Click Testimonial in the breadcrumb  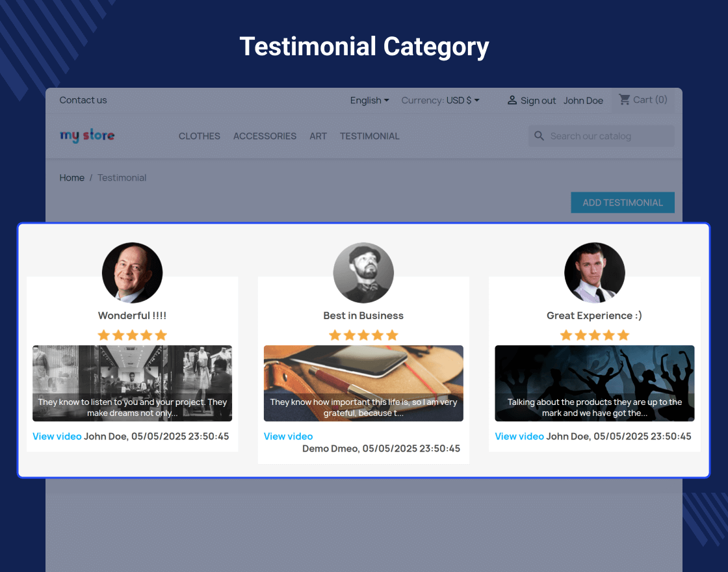[x=122, y=178]
